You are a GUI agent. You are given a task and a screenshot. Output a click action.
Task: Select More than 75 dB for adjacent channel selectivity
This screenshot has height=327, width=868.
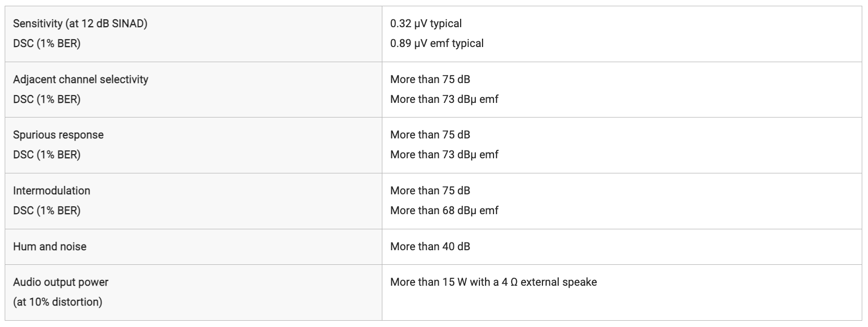click(x=430, y=79)
